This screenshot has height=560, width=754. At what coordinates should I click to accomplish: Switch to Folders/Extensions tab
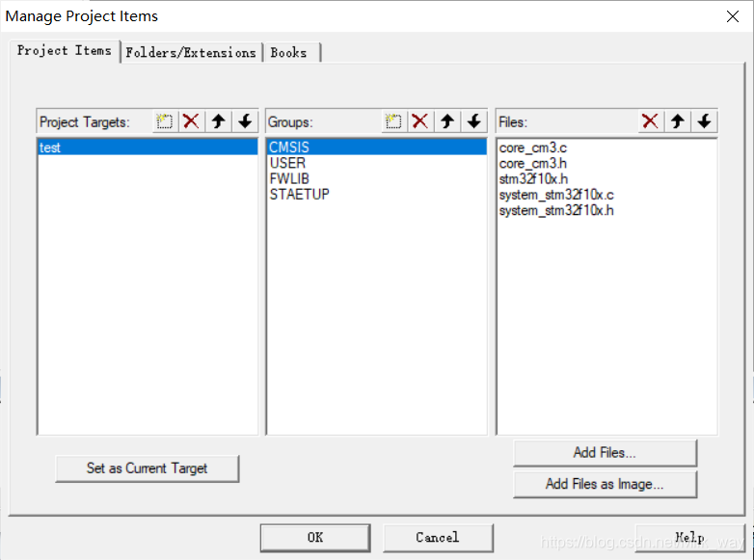point(191,52)
